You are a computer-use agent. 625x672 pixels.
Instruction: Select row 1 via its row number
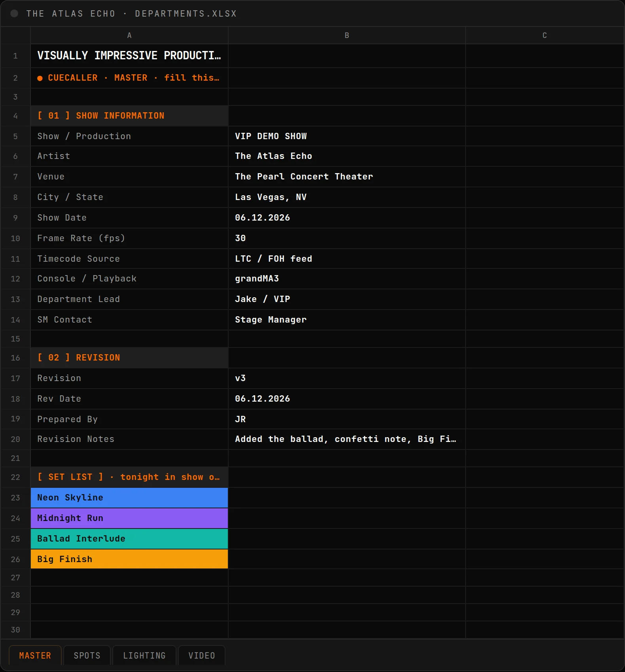click(x=15, y=56)
